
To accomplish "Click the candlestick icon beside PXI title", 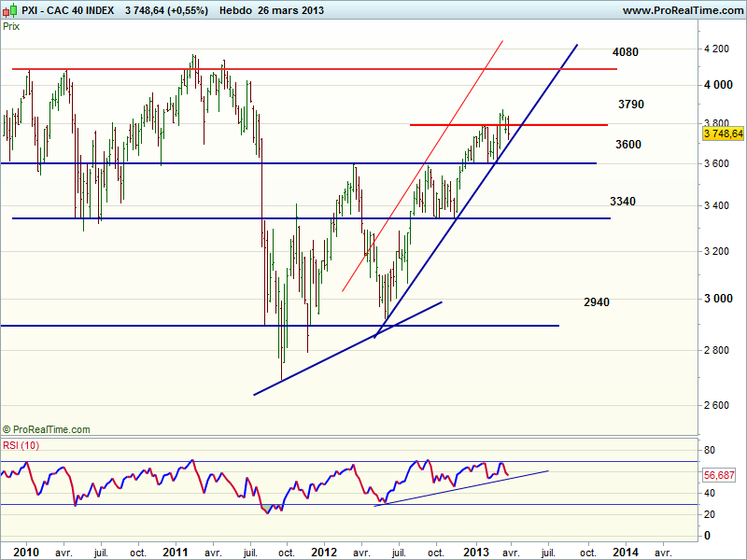I will click(10, 10).
